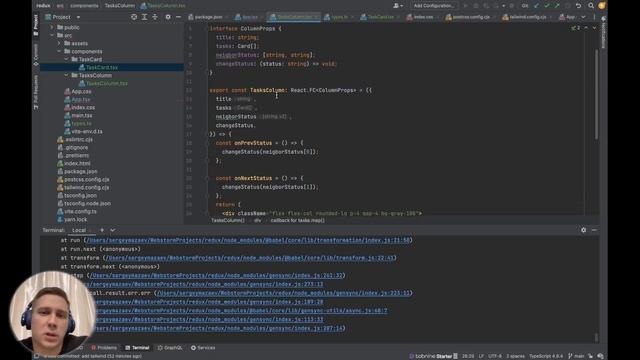Viewport: 640px width, 360px height.
Task: Open the Notifications sidebar stripe
Action: (603, 33)
